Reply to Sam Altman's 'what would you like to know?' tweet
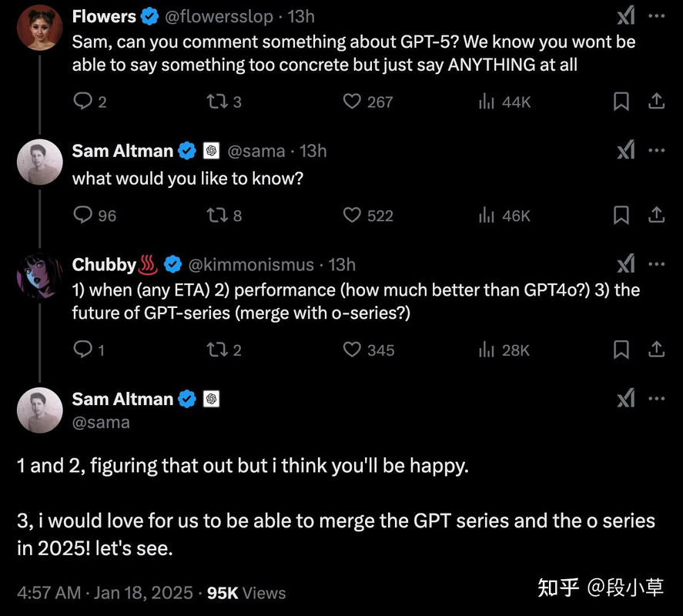Image resolution: width=683 pixels, height=616 pixels. [x=82, y=215]
